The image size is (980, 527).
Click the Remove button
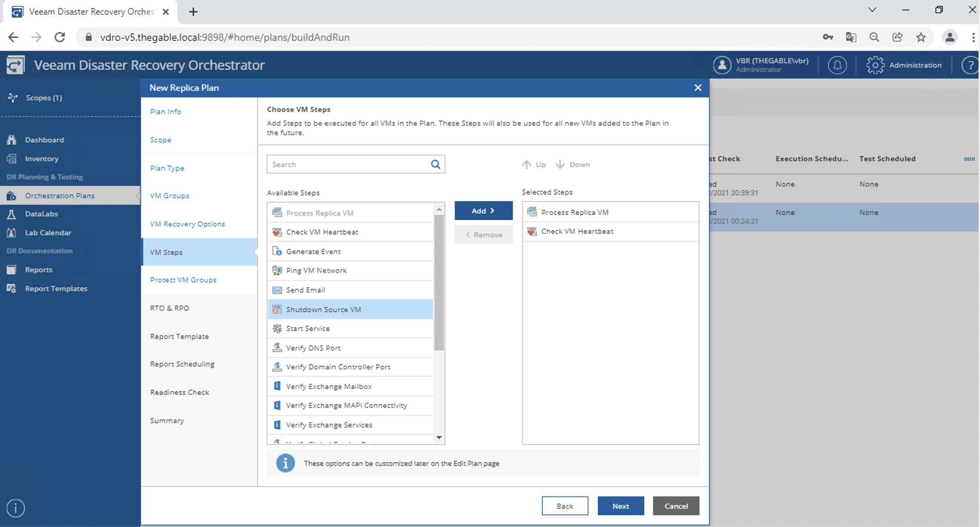coord(483,235)
